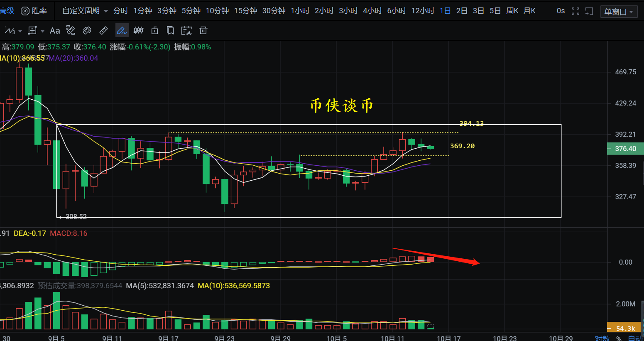Expand the measurement box tool dropdown arrow
Viewport: 644px width, 341px height.
coord(42,31)
